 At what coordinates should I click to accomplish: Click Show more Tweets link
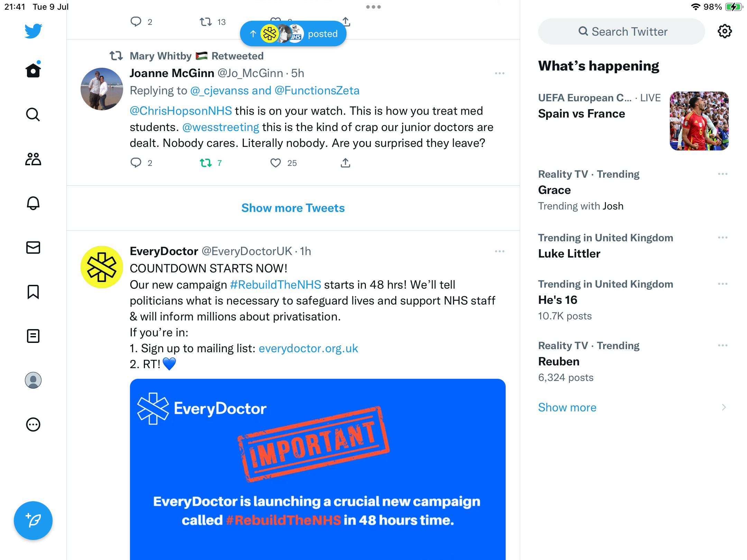[293, 208]
